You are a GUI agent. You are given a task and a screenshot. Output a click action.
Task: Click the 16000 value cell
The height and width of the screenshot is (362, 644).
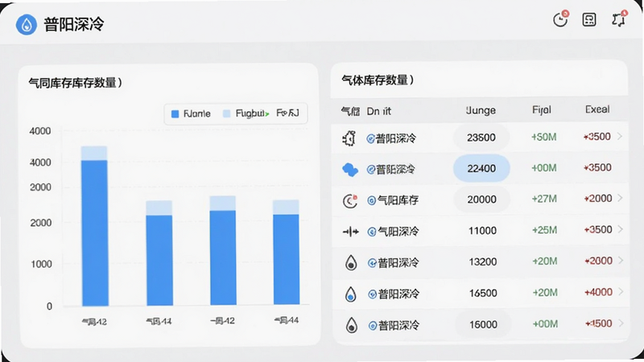(484, 325)
